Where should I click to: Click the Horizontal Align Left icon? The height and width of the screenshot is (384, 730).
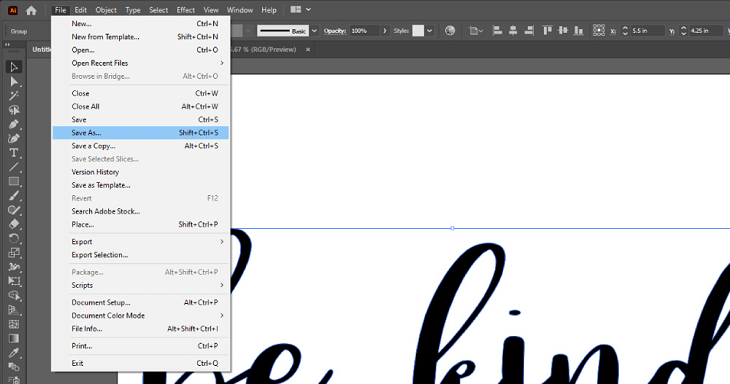click(497, 31)
